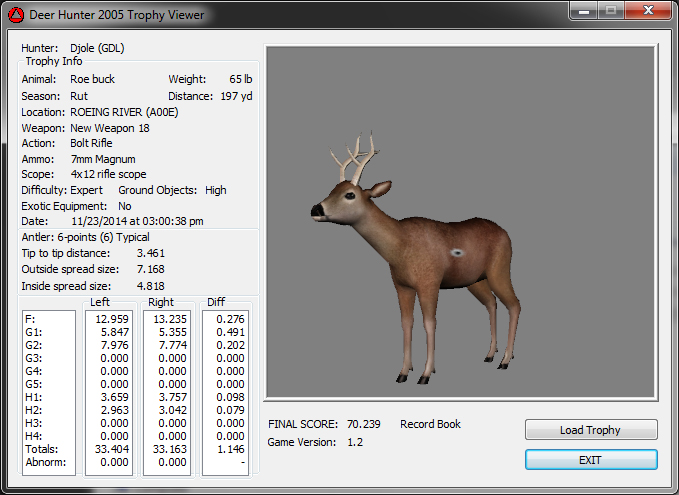Click the Record Book status text
The height and width of the screenshot is (495, 679).
point(430,424)
